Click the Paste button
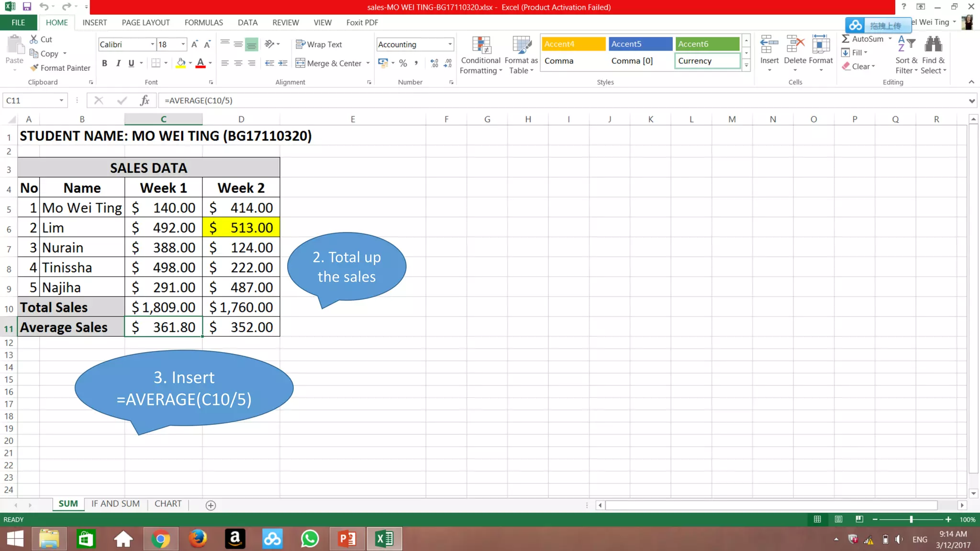Viewport: 980px width, 551px height. (14, 53)
